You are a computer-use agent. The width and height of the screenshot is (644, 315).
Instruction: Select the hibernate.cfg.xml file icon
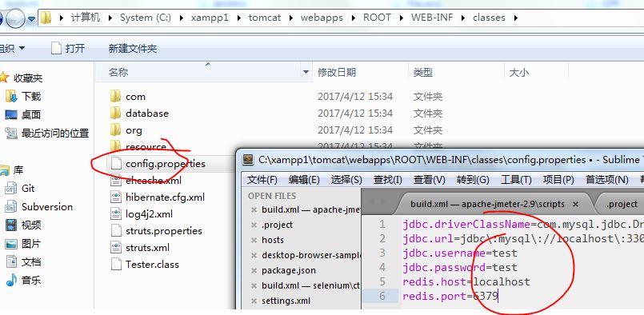click(x=116, y=197)
